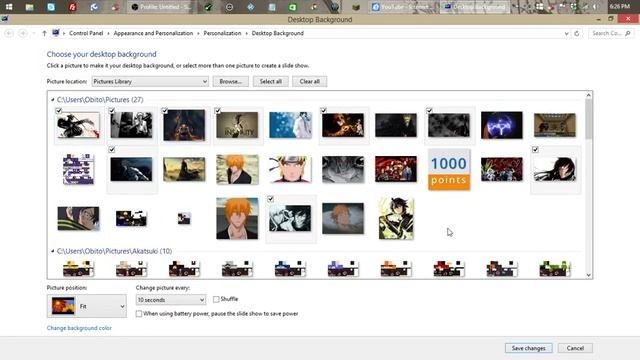Uncheck the second grayscale picture checkbox

112,111
